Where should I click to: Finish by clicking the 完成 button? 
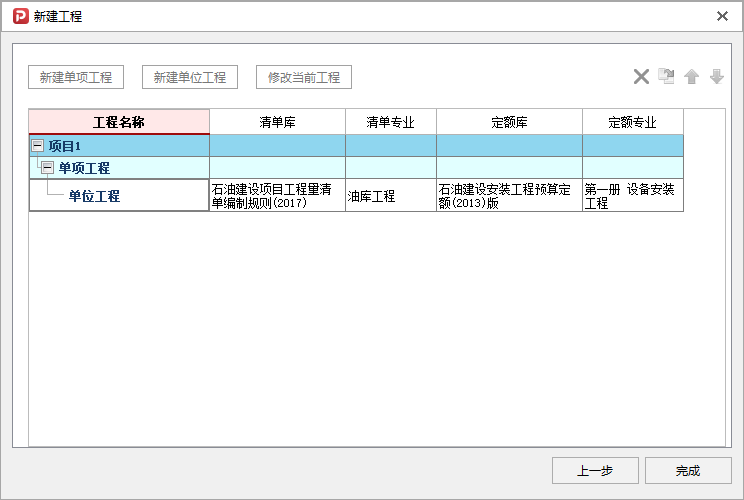point(688,471)
